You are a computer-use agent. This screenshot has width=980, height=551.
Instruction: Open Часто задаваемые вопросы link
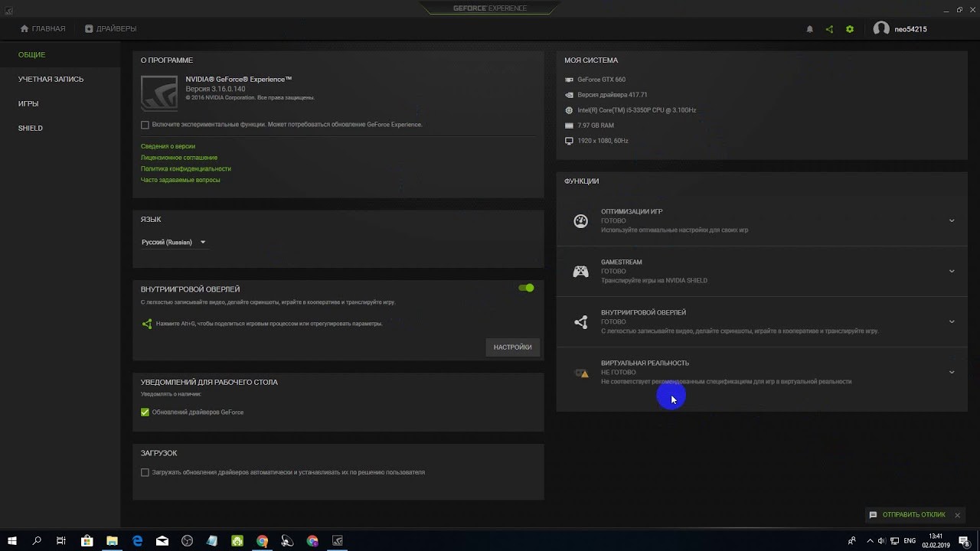pyautogui.click(x=181, y=181)
